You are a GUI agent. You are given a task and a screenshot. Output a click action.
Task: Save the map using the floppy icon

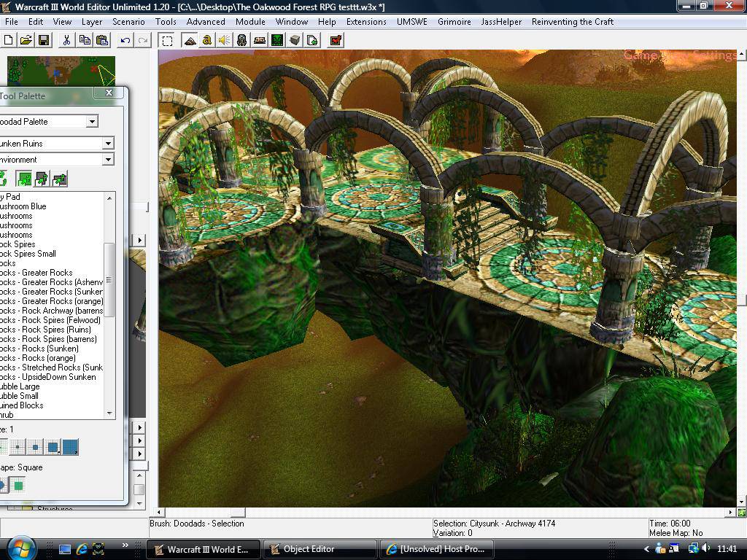click(44, 41)
